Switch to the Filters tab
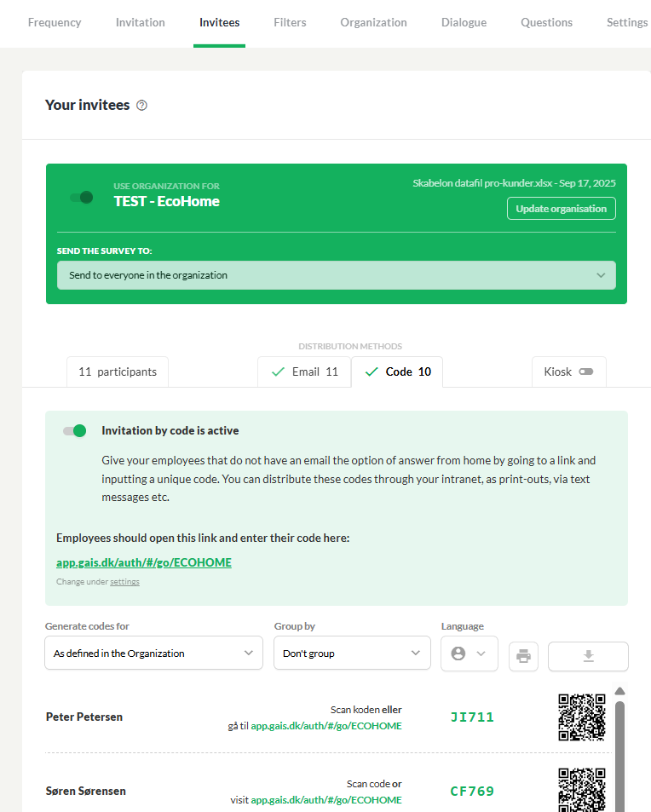Image resolution: width=651 pixels, height=812 pixels. 290,23
